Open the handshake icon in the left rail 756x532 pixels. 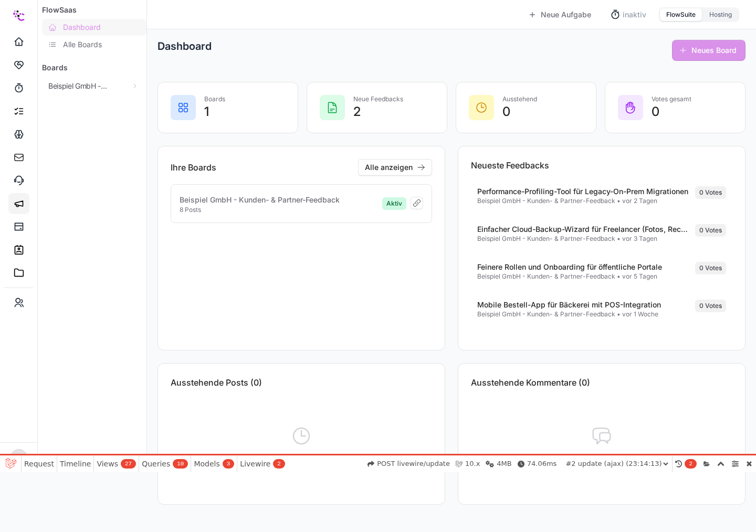[x=19, y=65]
